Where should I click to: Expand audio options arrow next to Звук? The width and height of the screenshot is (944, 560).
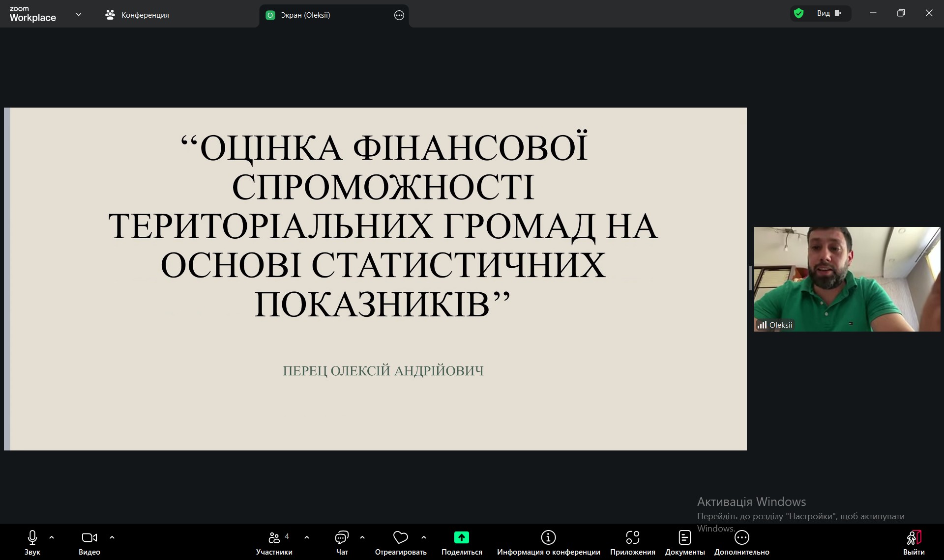click(52, 537)
